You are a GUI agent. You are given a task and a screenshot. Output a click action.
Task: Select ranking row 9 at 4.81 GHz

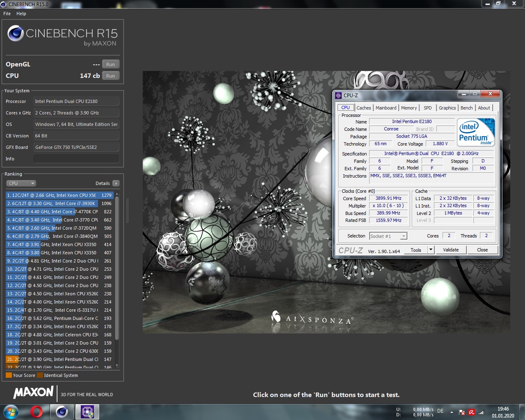(59, 261)
